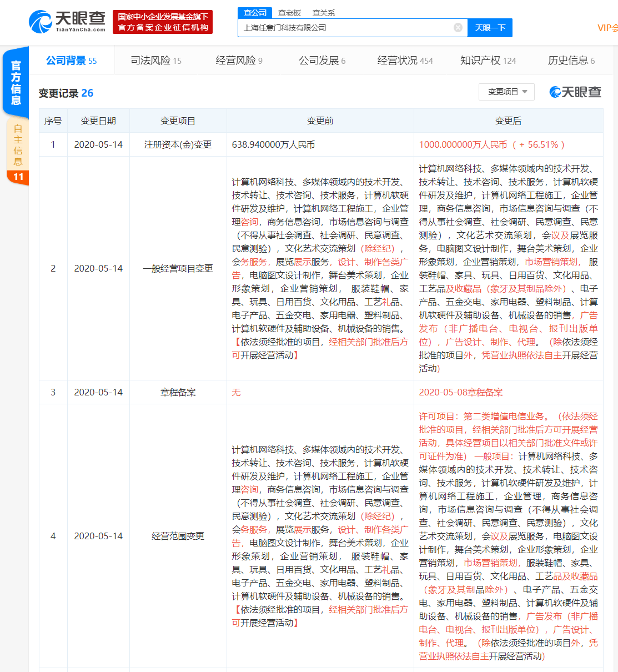Click the red government credit agency badge
618x672 pixels.
[163, 22]
